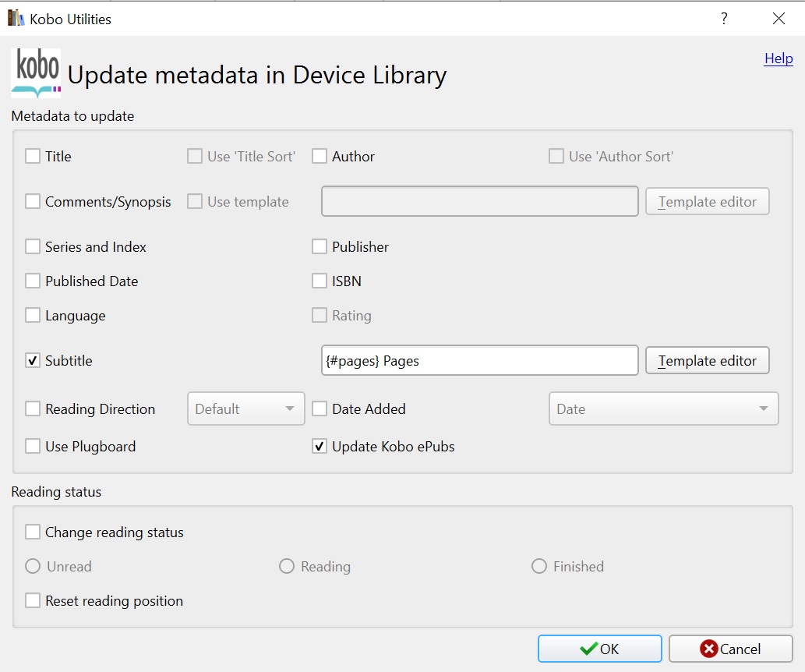
Task: Open the Reading Direction Default dropdown
Action: tap(246, 409)
